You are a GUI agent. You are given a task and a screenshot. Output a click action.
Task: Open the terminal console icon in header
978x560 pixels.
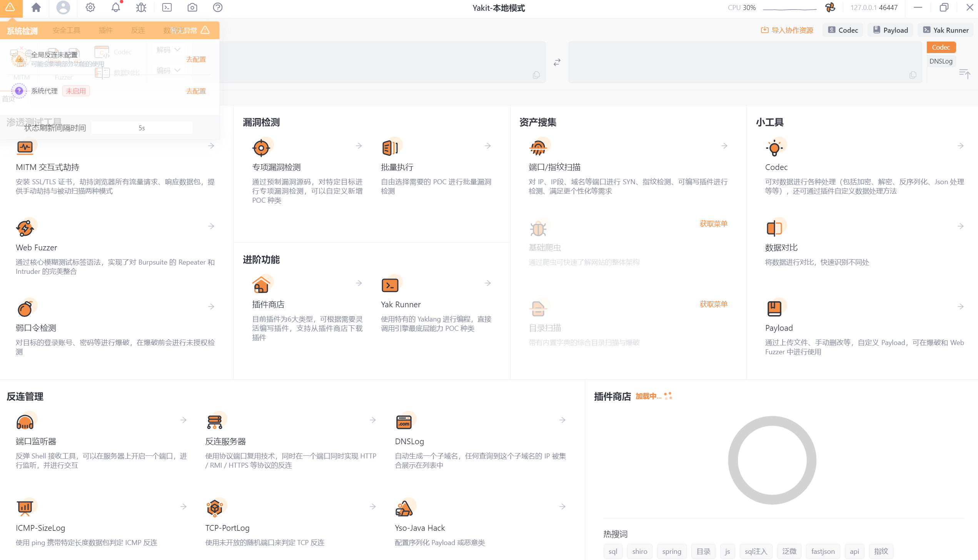(x=167, y=8)
